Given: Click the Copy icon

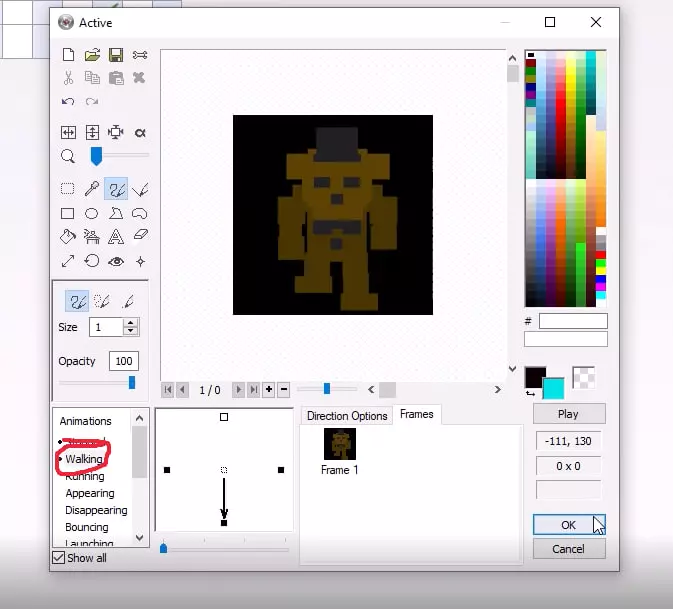Looking at the screenshot, I should click(x=92, y=78).
